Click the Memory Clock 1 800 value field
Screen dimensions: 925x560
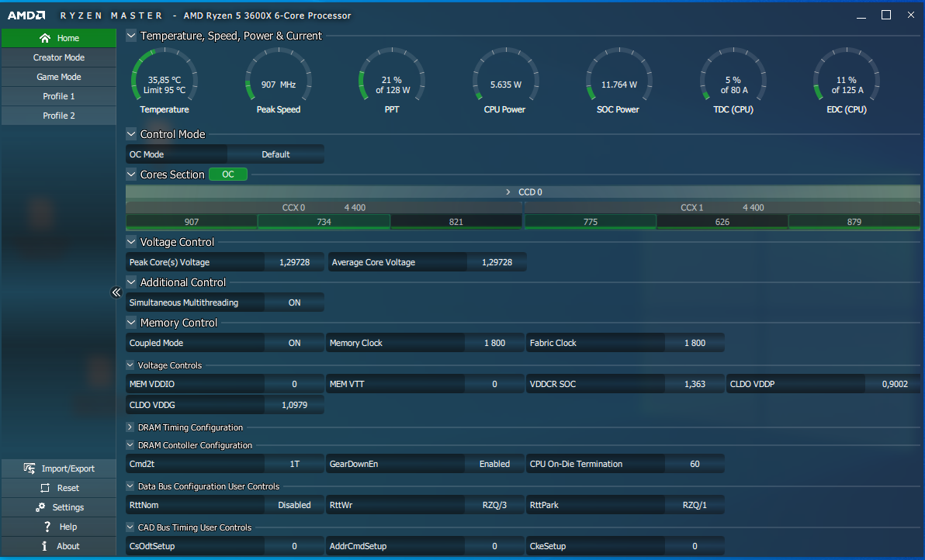tap(494, 343)
